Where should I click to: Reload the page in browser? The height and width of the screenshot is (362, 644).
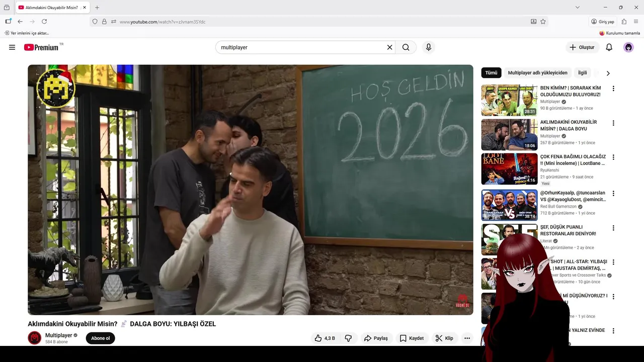coord(44,22)
